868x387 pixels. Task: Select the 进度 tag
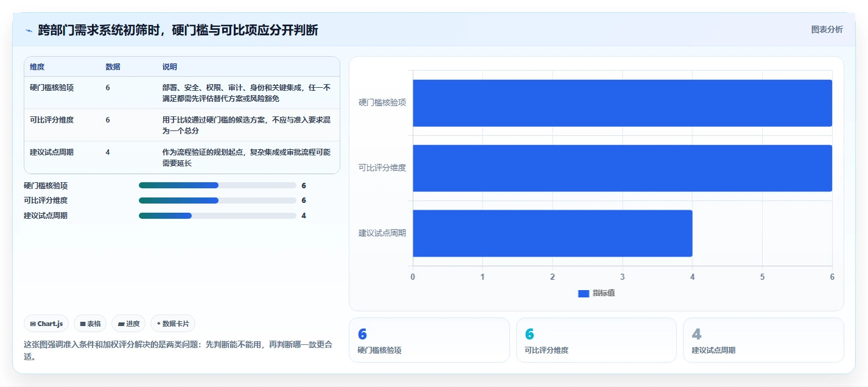click(x=128, y=324)
